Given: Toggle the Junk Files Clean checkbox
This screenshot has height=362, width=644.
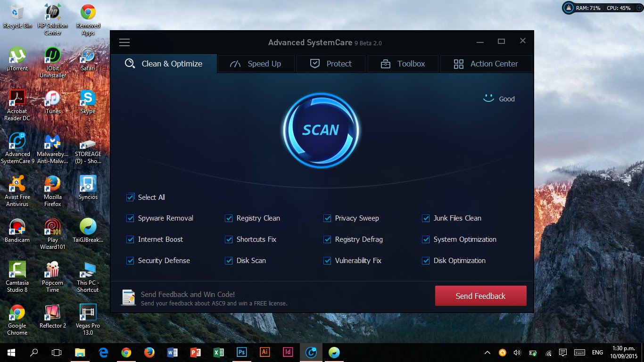Looking at the screenshot, I should 426,218.
